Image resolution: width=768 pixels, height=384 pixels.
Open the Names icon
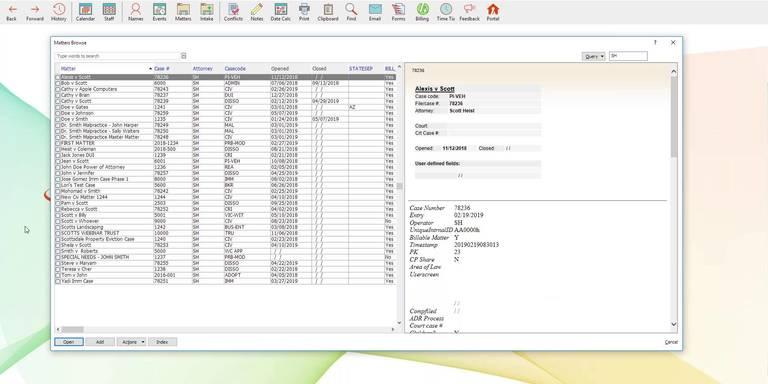coord(136,12)
